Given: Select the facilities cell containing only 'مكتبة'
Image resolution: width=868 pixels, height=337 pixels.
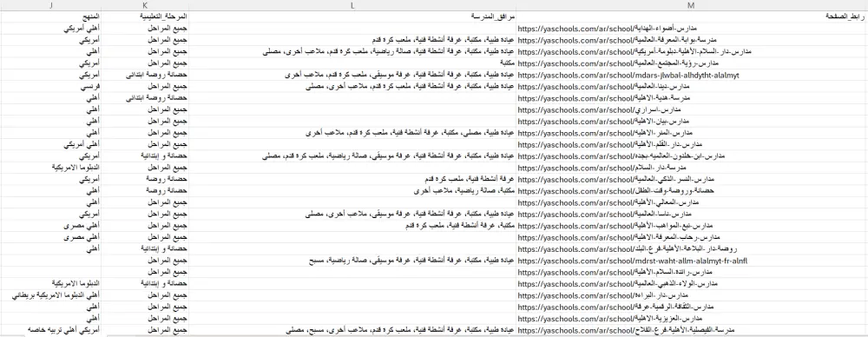Looking at the screenshot, I should pos(352,63).
